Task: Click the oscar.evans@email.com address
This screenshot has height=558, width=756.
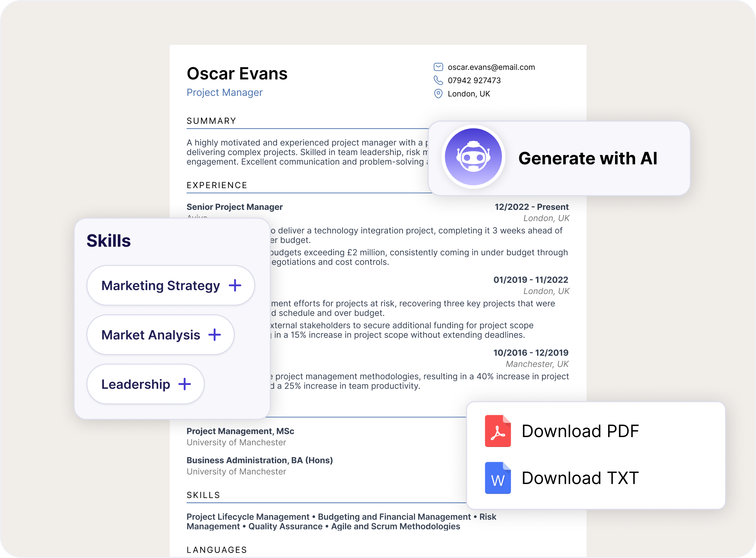Action: [x=491, y=67]
